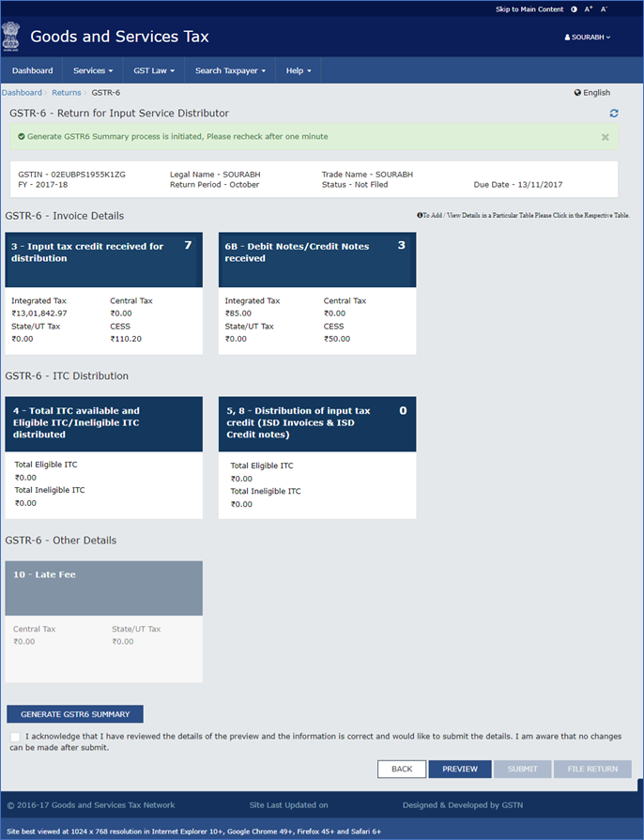The image size is (644, 840).
Task: Click GENERATE GSTR6 SUMMARY button
Action: click(75, 714)
